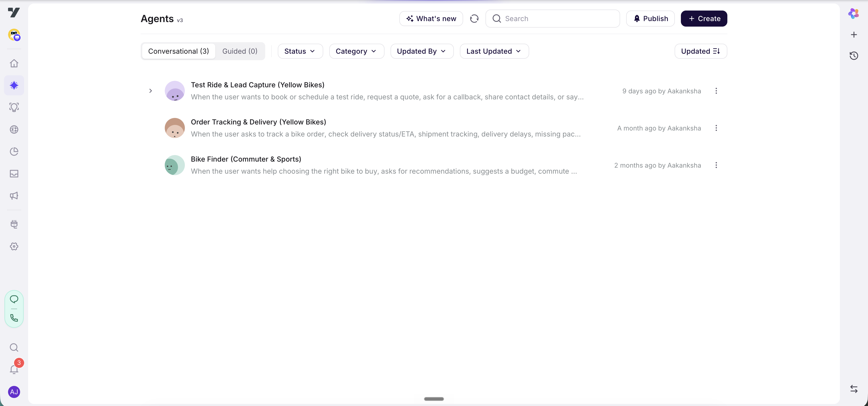Start chat preview bubble icon
The height and width of the screenshot is (406, 868).
[14, 299]
